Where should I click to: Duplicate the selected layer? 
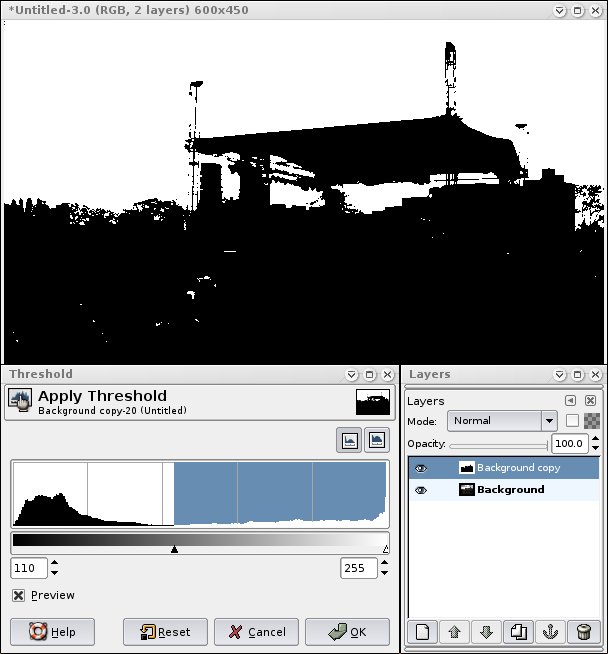518,632
